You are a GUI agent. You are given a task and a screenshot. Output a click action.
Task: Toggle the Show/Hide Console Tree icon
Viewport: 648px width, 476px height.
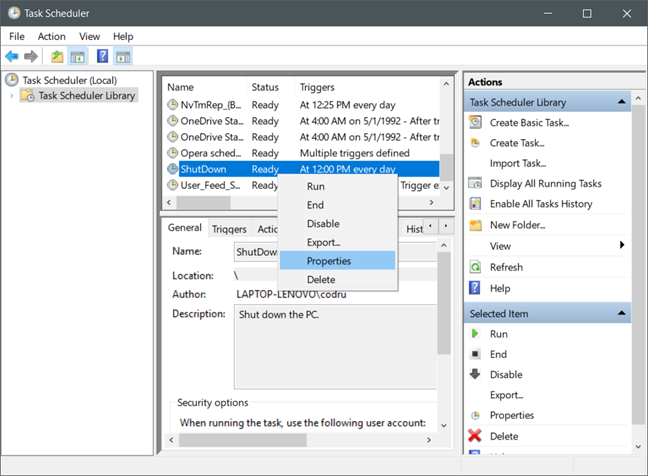[78, 56]
